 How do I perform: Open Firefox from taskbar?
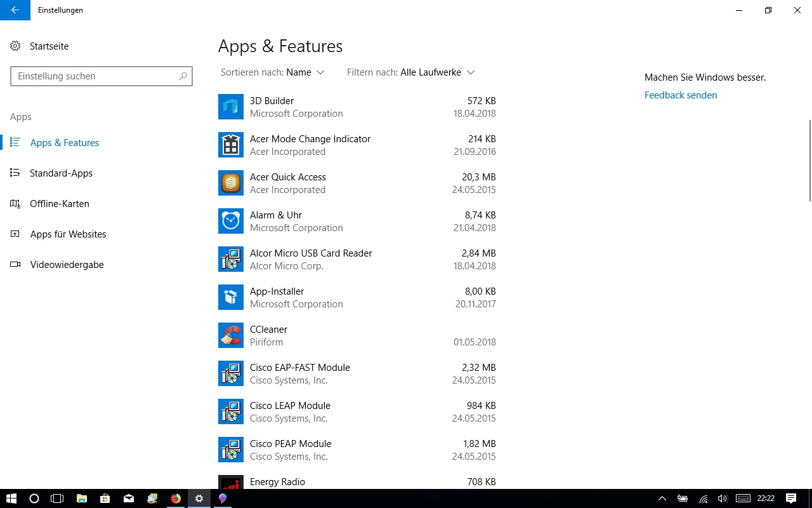coord(176,498)
